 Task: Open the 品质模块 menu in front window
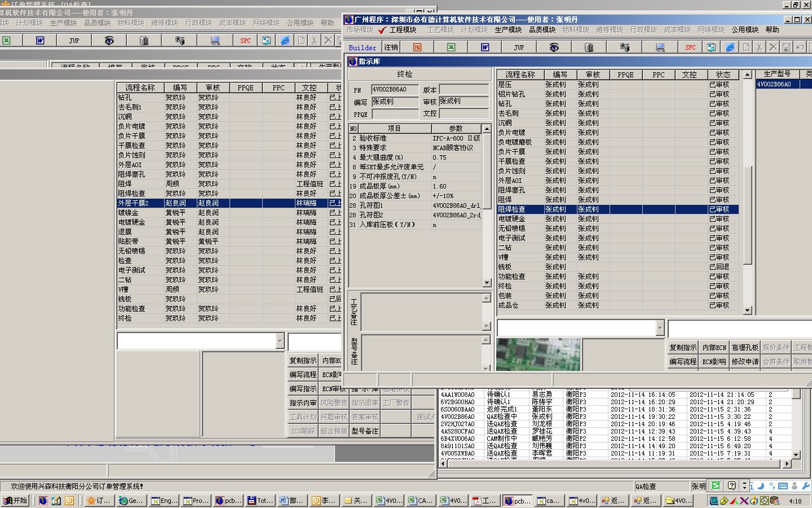542,30
